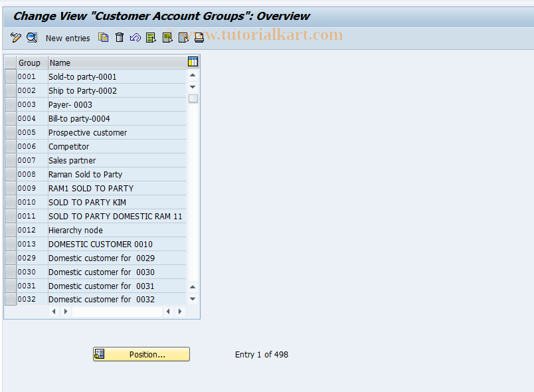
Task: Select row checkbox for group 0006
Action: (x=11, y=146)
